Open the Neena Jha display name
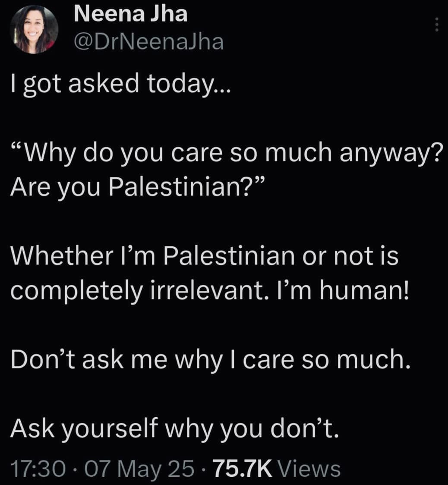The image size is (448, 485). 131,14
